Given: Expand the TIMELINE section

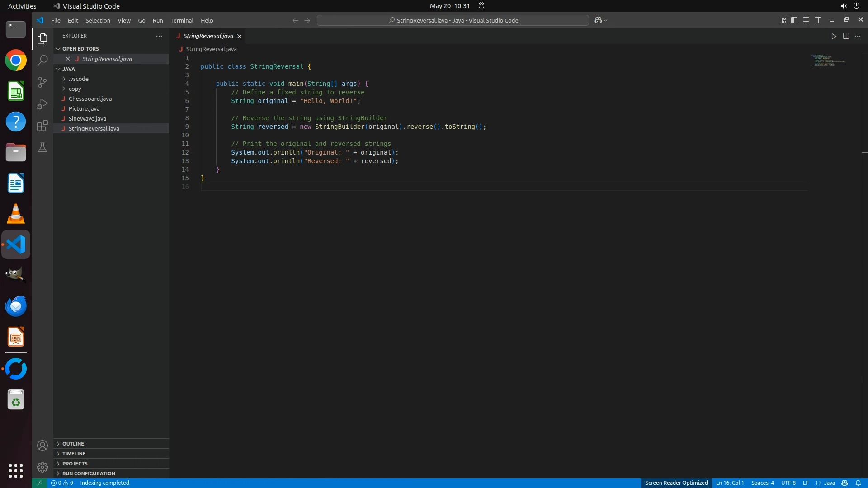Looking at the screenshot, I should [x=74, y=454].
